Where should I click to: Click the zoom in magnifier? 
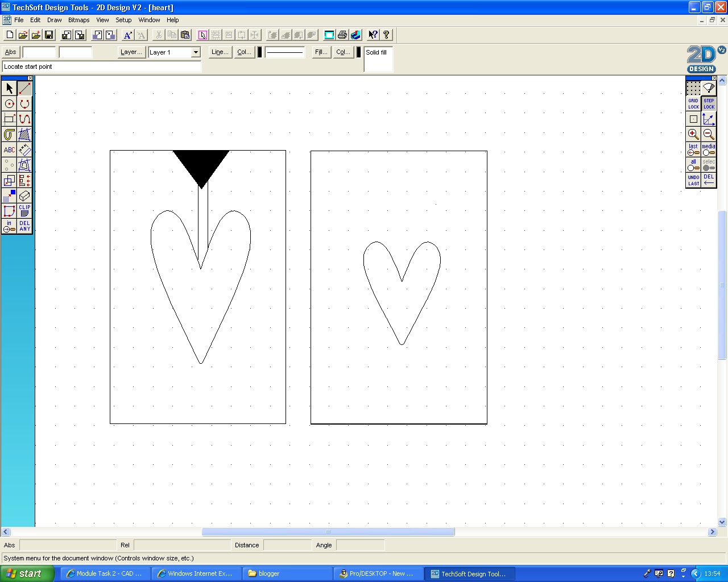tap(693, 135)
